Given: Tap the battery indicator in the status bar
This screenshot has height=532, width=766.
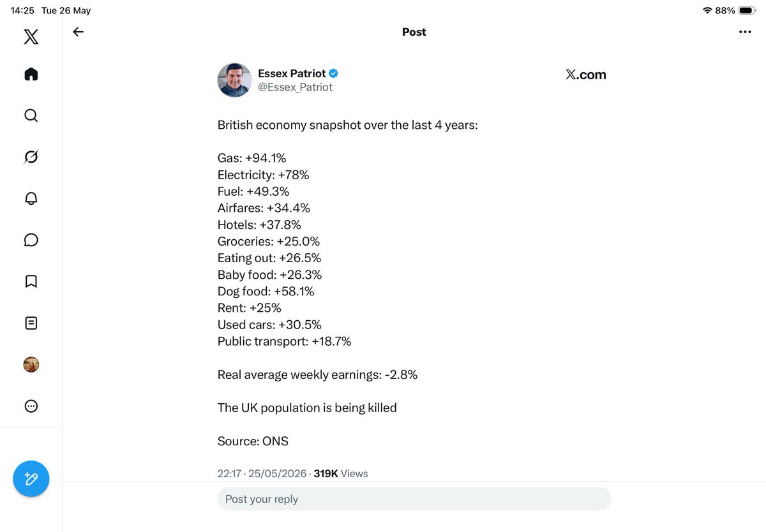Looking at the screenshot, I should click(746, 10).
